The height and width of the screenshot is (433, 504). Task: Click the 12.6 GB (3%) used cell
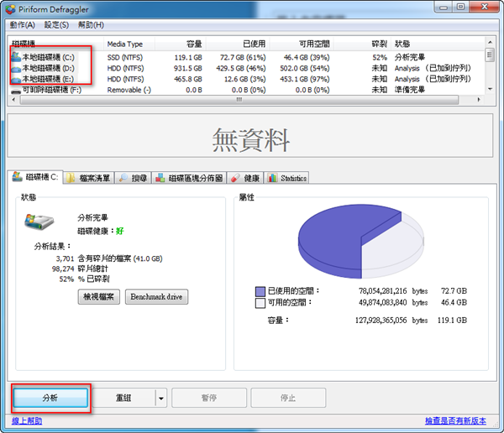pyautogui.click(x=245, y=80)
